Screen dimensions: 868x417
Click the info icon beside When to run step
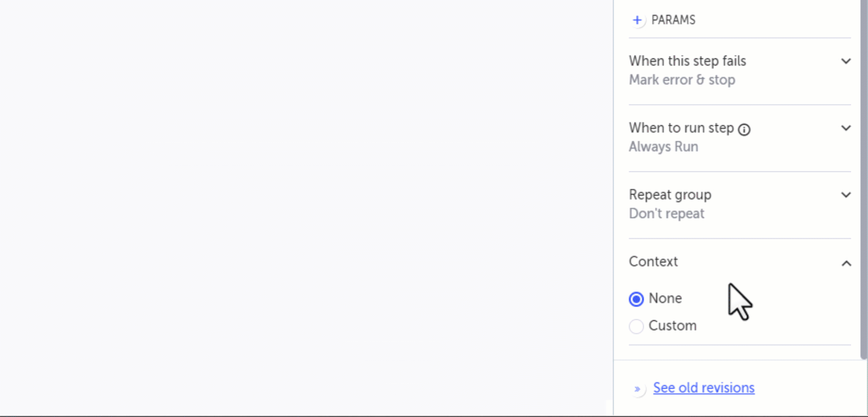(x=744, y=130)
